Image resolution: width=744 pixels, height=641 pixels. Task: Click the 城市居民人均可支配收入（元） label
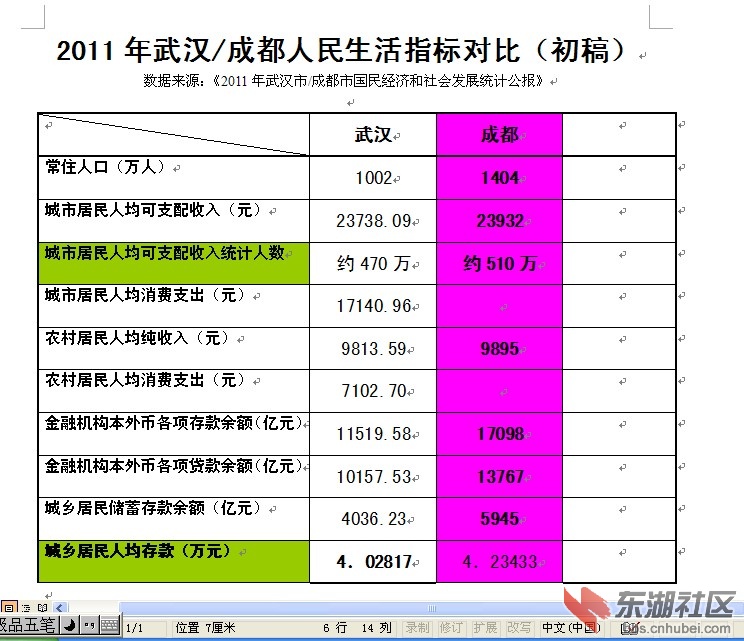[153, 210]
